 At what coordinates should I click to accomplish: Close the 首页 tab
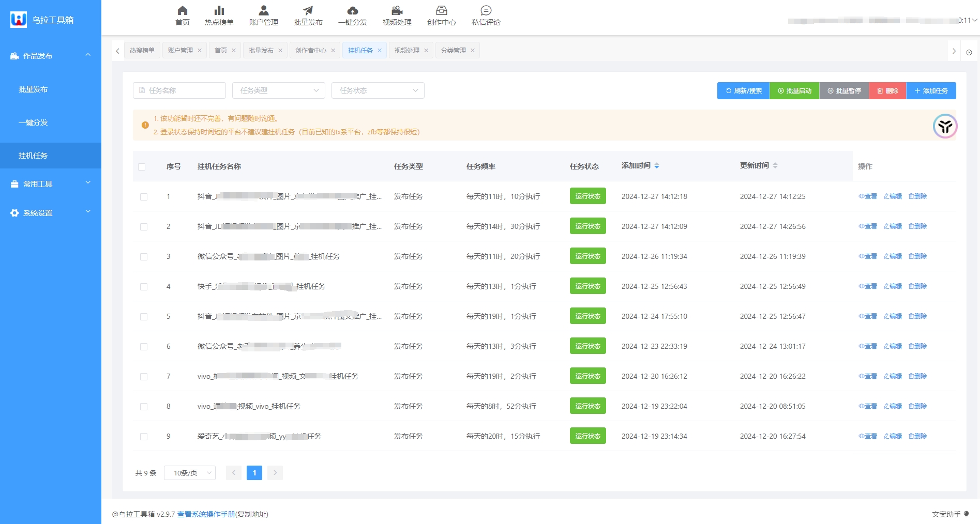(234, 51)
